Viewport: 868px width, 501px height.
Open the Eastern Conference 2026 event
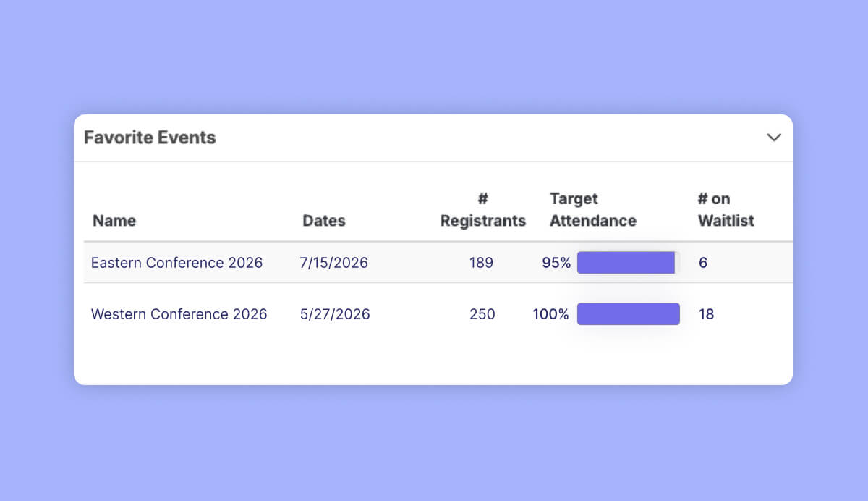pos(176,263)
